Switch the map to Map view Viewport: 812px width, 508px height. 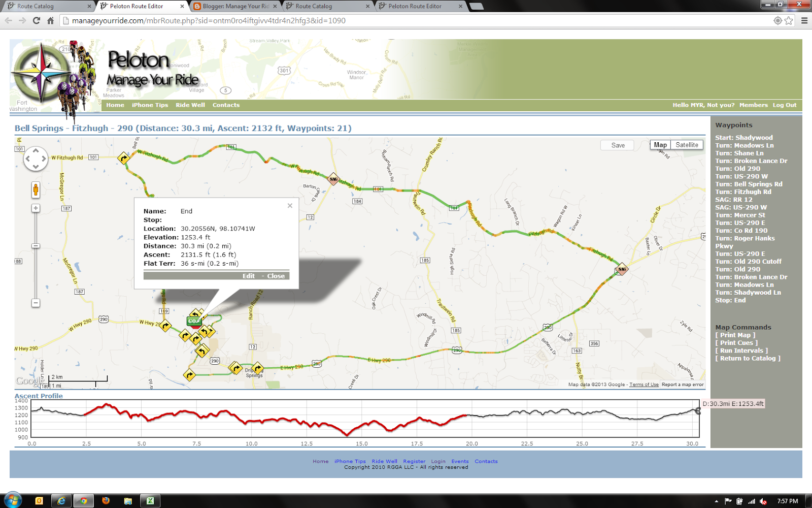tap(660, 145)
